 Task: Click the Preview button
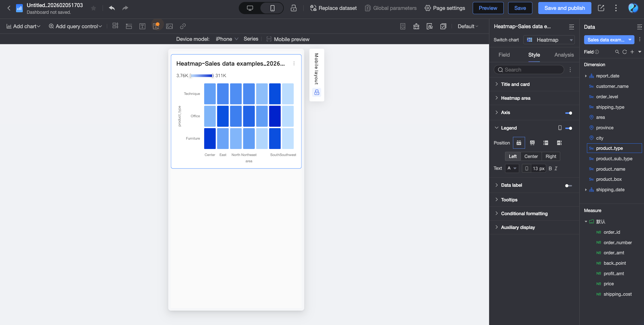pos(488,8)
